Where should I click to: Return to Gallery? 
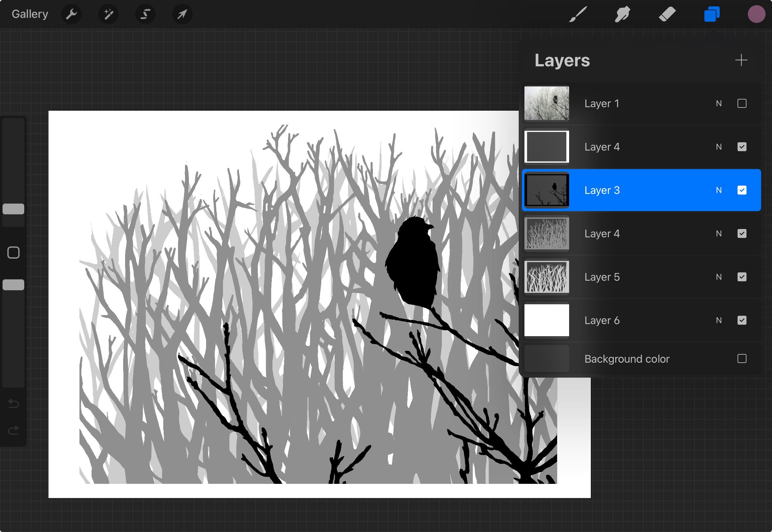30,14
